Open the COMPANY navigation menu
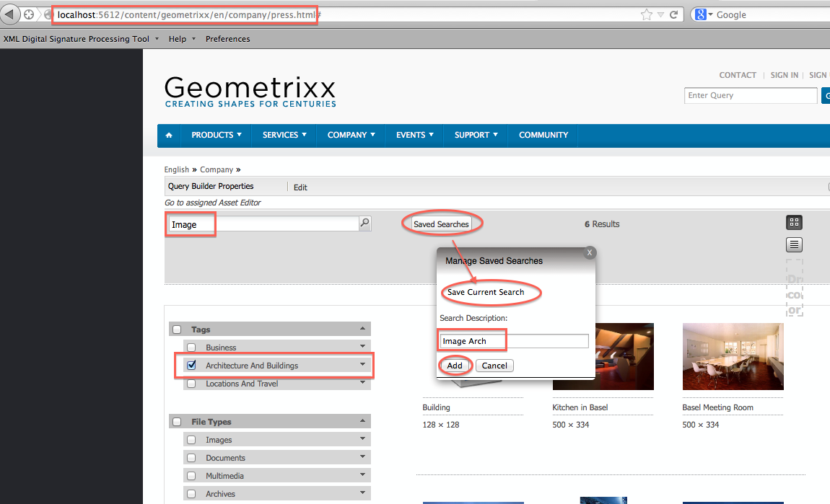Screen dimensions: 830x504 (351, 136)
